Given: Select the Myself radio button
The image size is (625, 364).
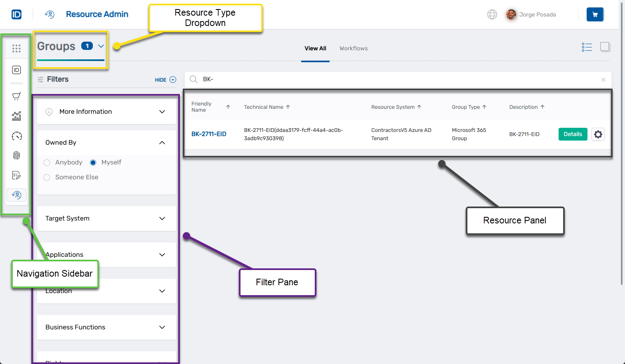Looking at the screenshot, I should 93,162.
